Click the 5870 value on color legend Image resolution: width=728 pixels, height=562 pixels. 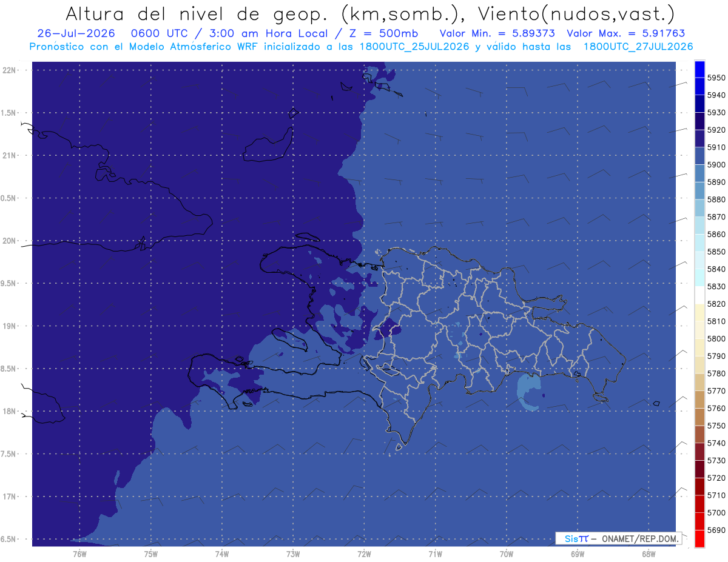[x=716, y=217]
